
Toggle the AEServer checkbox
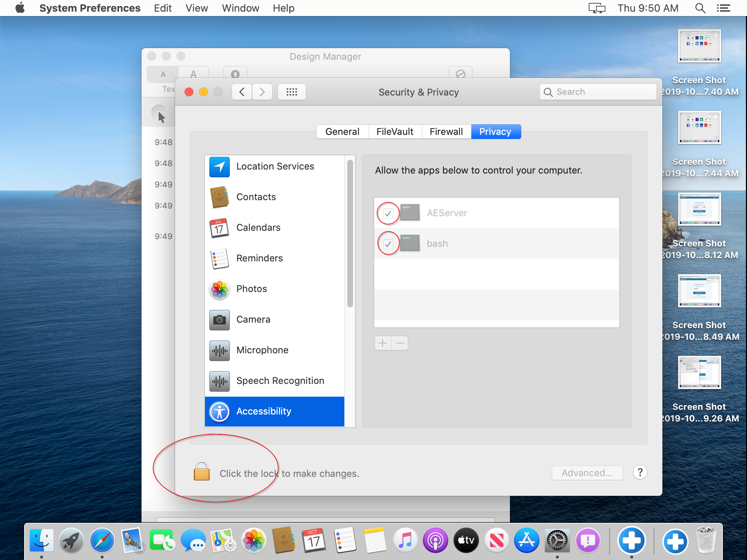[388, 213]
